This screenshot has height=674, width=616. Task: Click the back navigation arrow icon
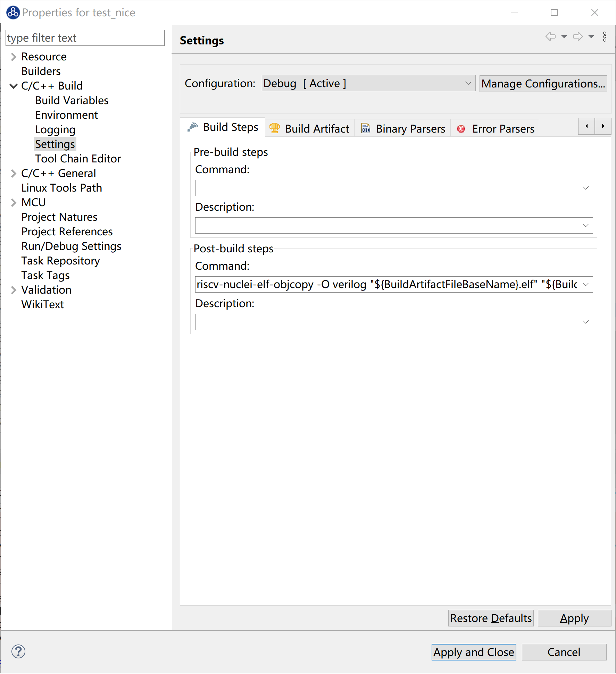coord(550,36)
